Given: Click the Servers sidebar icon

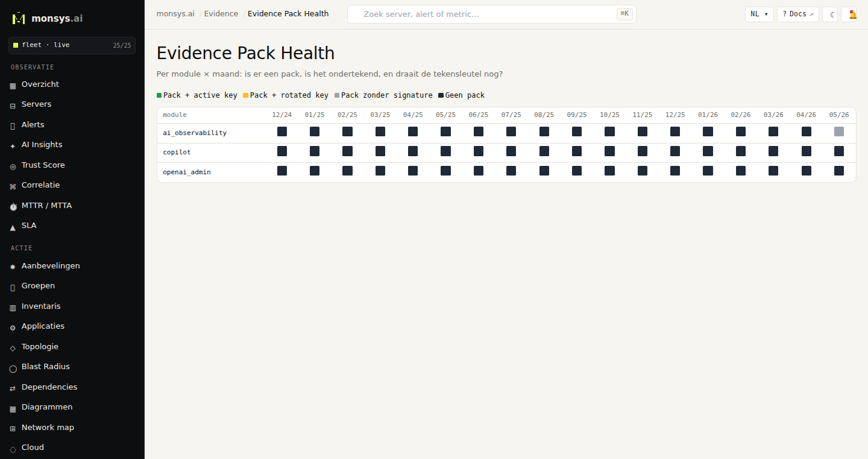Looking at the screenshot, I should [13, 106].
